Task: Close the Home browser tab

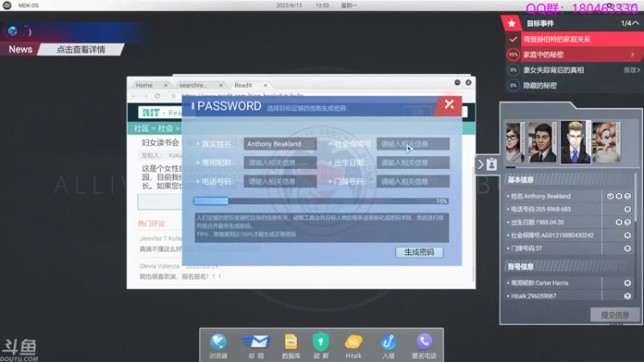Action: [x=166, y=85]
